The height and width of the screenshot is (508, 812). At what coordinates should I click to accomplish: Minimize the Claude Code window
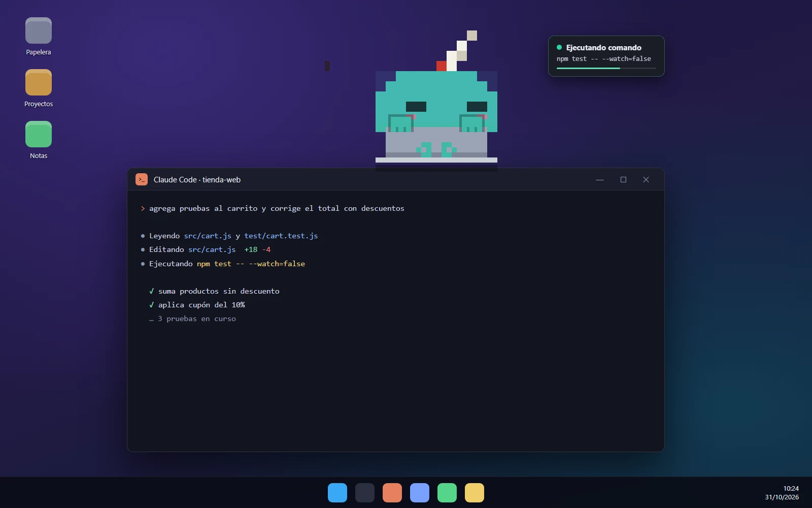pyautogui.click(x=600, y=180)
